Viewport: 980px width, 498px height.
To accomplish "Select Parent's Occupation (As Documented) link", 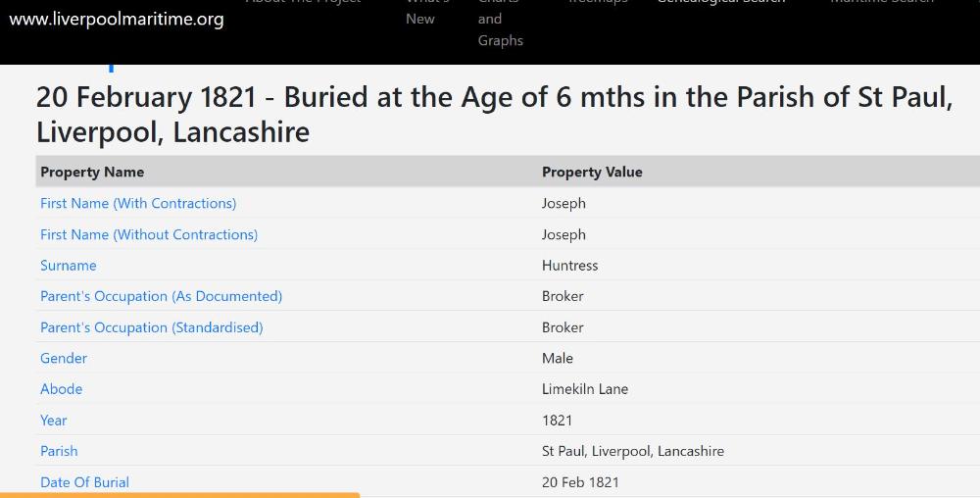I will (x=161, y=296).
